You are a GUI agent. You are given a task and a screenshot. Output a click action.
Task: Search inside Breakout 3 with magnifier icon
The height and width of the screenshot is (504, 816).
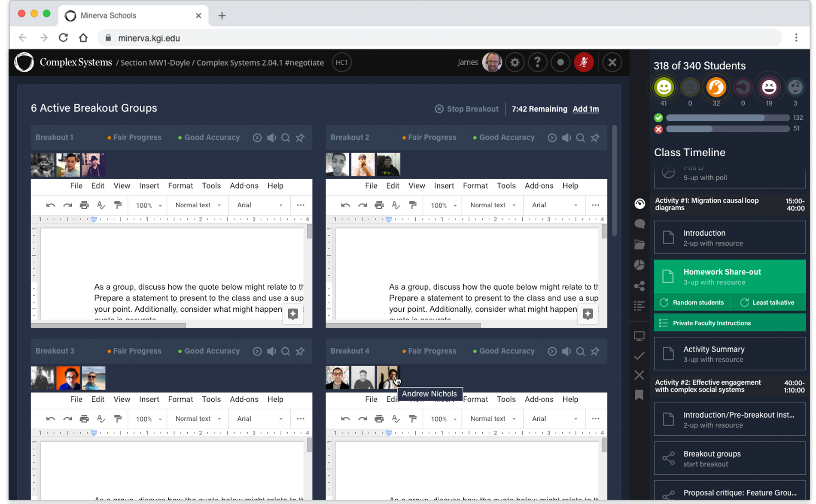click(x=286, y=351)
